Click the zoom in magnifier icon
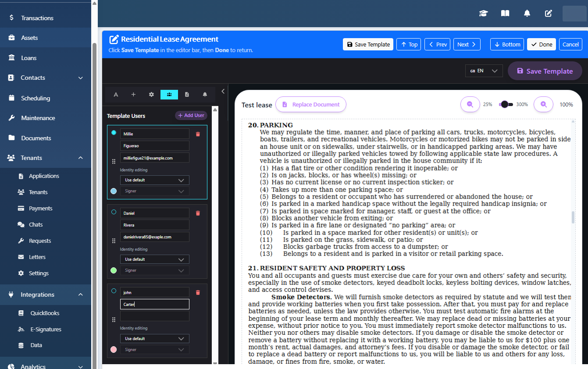Viewport: 588px width, 369px height. pyautogui.click(x=544, y=104)
